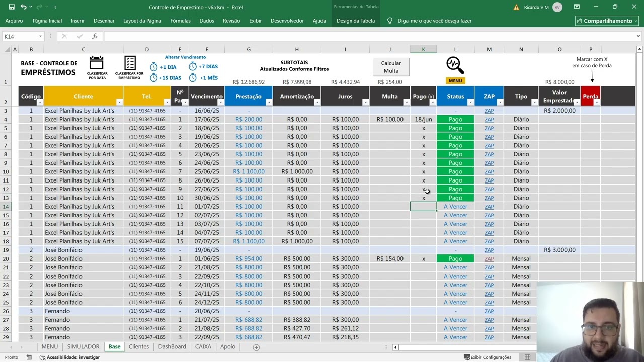Switch to the CAIXA sheet tab
Image resolution: width=644 pixels, height=362 pixels.
coord(203,347)
